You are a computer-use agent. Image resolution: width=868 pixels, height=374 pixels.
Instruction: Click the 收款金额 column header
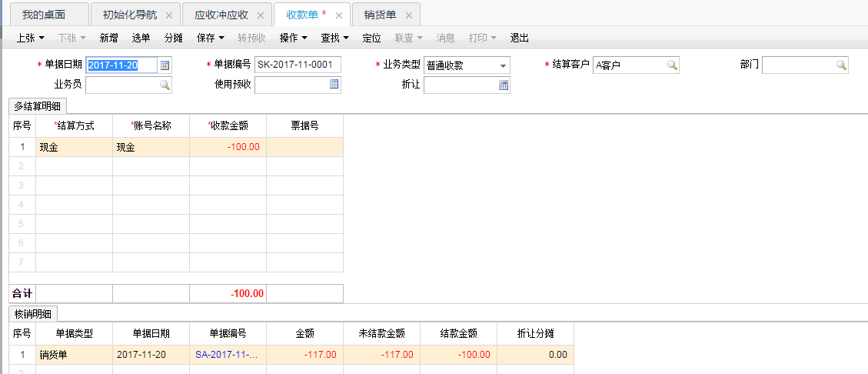click(228, 125)
